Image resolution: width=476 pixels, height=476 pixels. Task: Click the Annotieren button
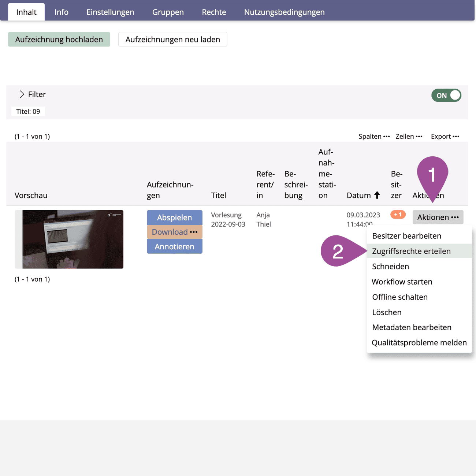[x=175, y=247]
